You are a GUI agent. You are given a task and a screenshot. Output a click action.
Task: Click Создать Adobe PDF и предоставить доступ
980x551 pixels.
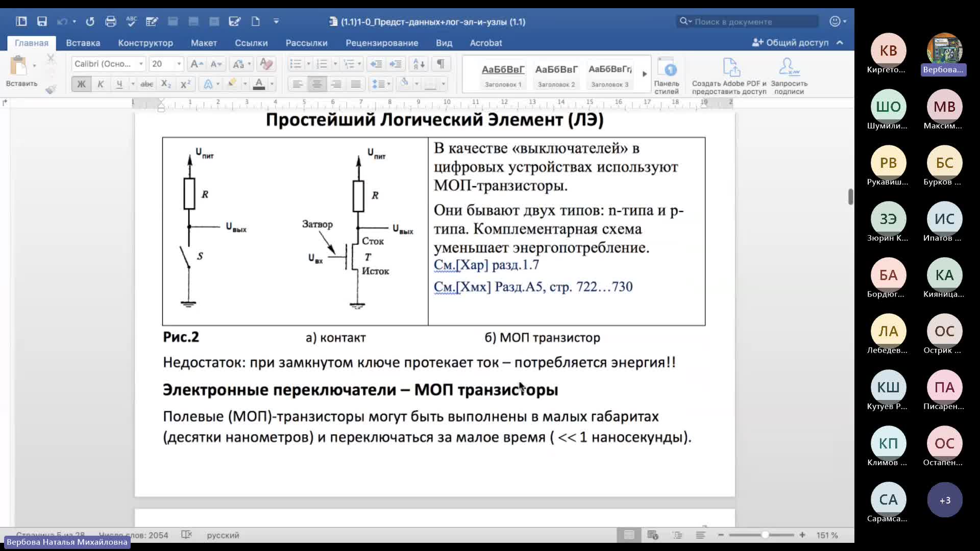729,76
